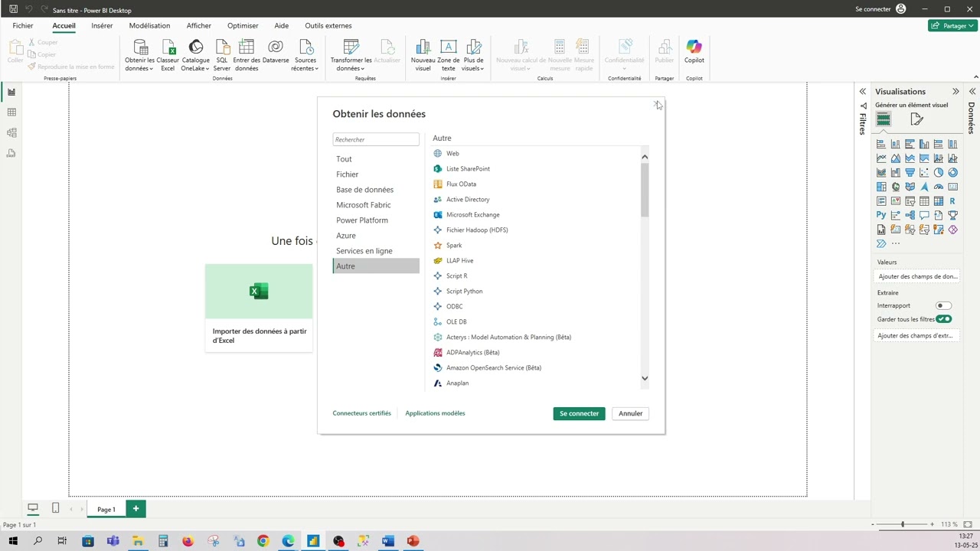Click the Annuler button
Image resolution: width=980 pixels, height=551 pixels.
point(631,413)
